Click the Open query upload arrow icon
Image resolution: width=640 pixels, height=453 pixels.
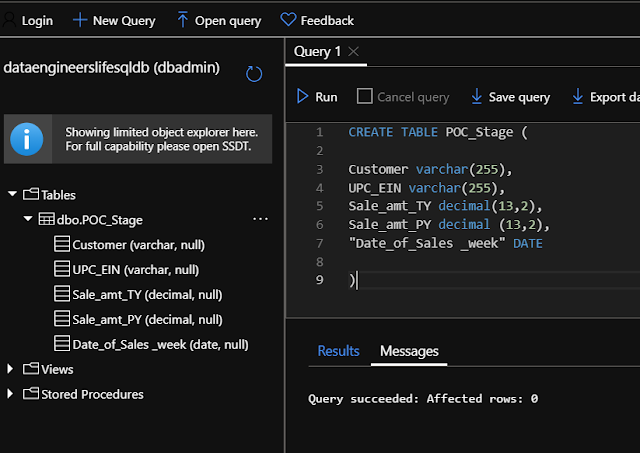click(182, 20)
